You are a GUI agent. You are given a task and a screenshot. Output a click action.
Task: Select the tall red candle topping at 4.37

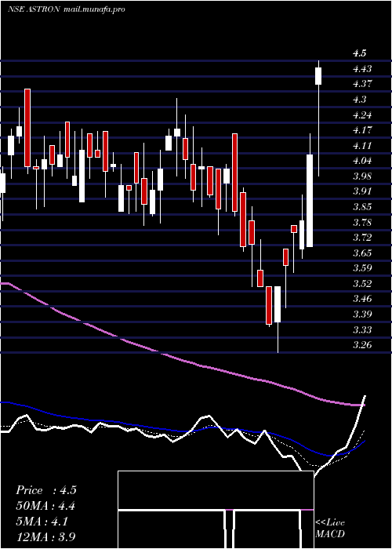click(27, 128)
